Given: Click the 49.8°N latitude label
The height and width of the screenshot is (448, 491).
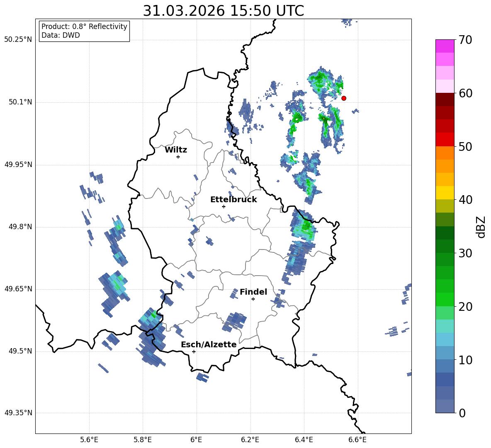Looking at the screenshot, I should pyautogui.click(x=20, y=227).
